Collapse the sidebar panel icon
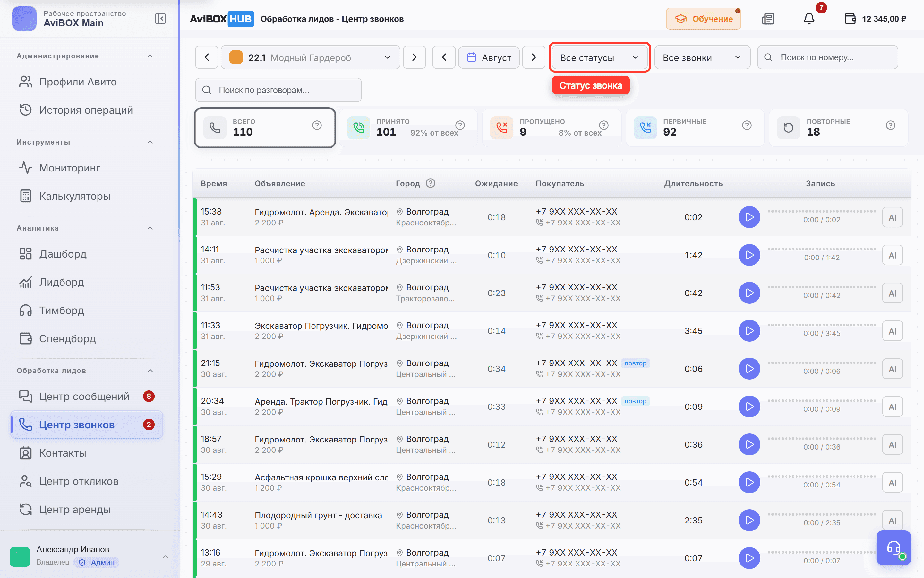 [160, 19]
